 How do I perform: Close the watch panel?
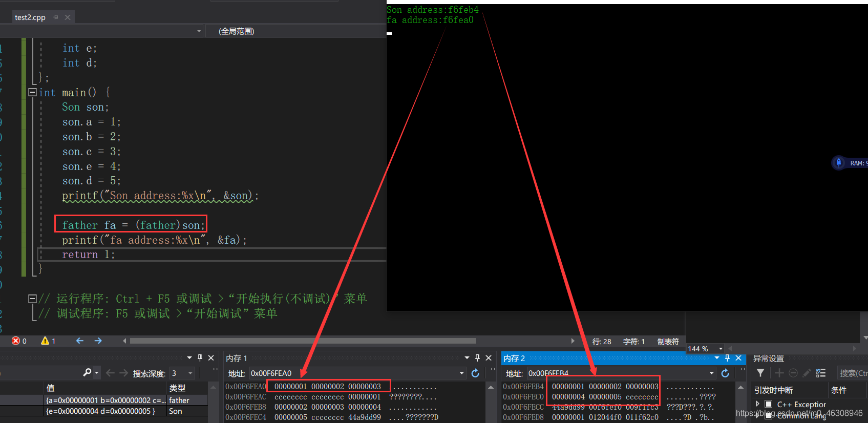(x=210, y=358)
